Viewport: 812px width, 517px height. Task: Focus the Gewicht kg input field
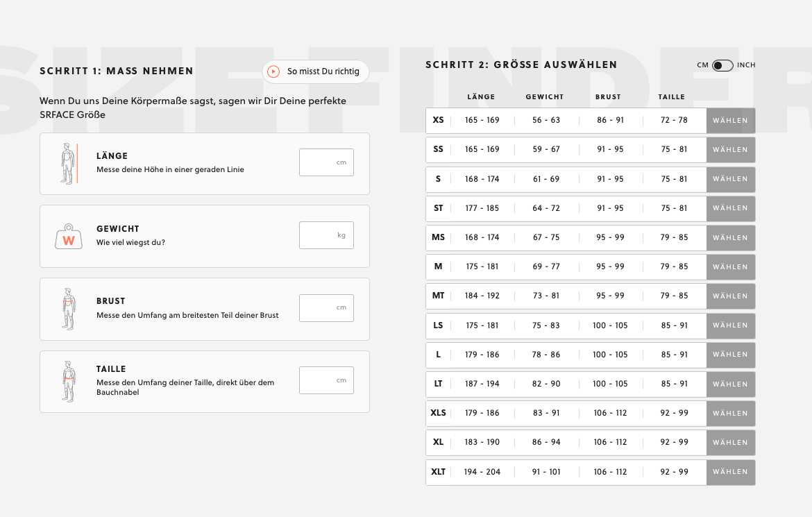pos(326,235)
